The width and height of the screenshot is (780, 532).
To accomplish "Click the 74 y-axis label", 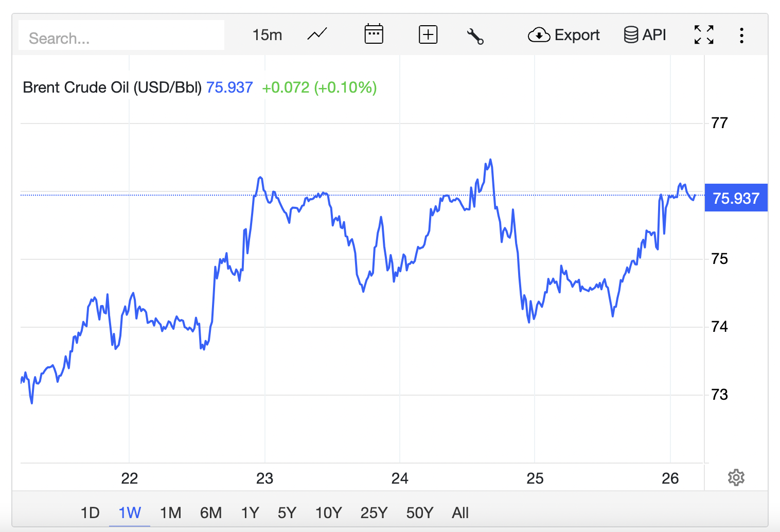I will click(x=719, y=327).
